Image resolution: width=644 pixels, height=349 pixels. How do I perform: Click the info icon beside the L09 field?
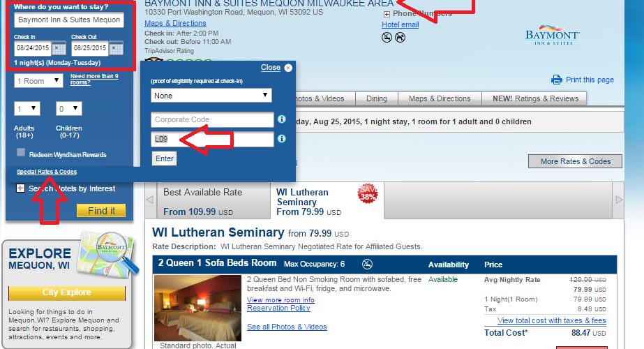(x=282, y=138)
